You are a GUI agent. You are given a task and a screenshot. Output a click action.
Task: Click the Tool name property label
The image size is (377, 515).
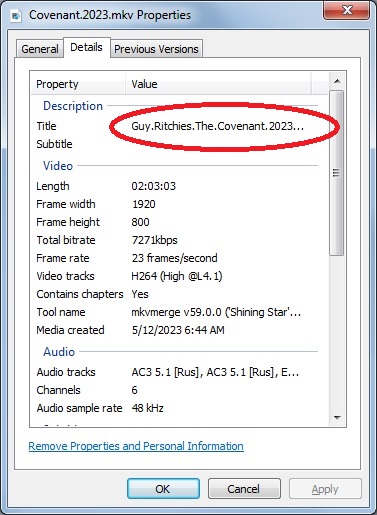[x=61, y=312]
